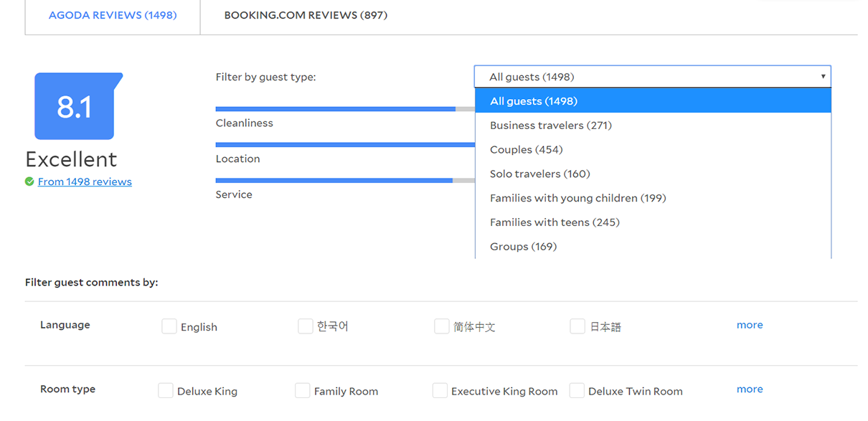This screenshot has height=421, width=868.
Task: Open the From 1498 reviews link
Action: click(84, 181)
